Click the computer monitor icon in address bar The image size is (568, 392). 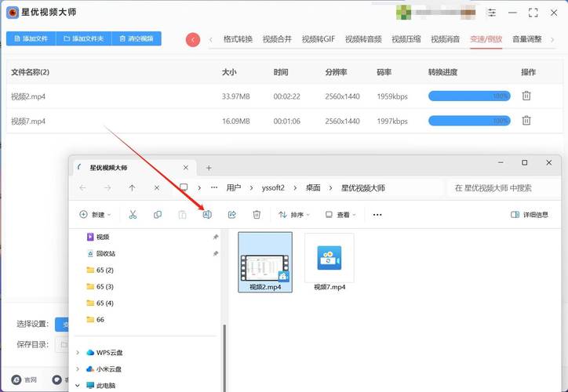coord(184,187)
